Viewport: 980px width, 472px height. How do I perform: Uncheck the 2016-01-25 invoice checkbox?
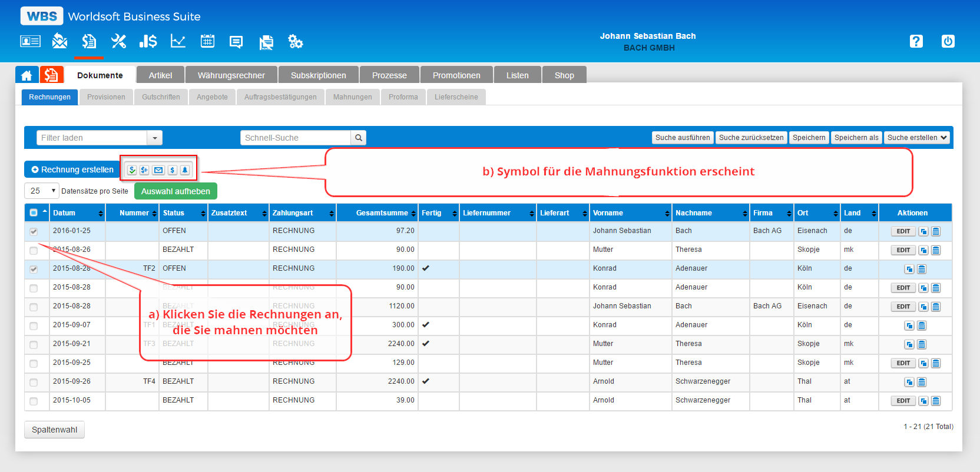[34, 231]
